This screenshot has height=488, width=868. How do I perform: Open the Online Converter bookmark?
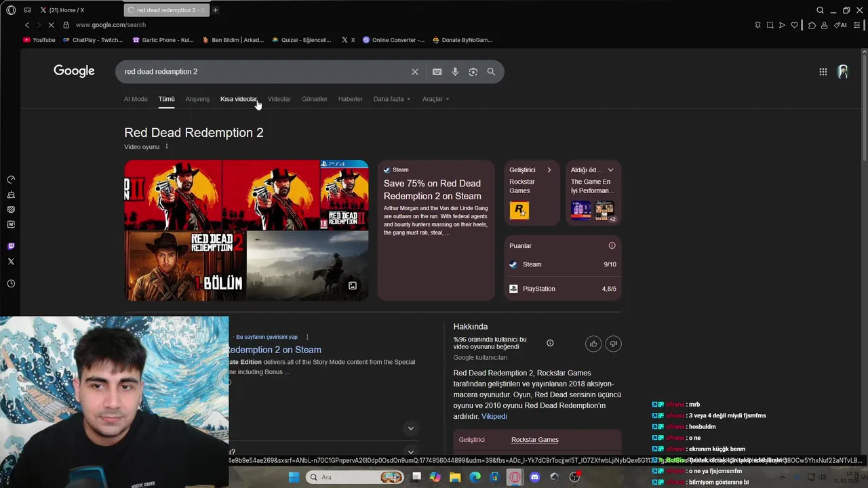point(393,40)
